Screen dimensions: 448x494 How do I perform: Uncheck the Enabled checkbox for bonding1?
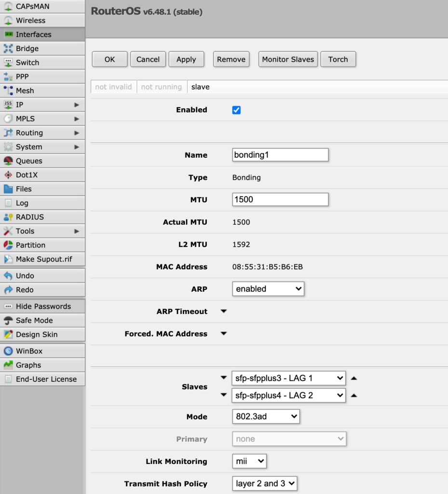[x=236, y=110]
